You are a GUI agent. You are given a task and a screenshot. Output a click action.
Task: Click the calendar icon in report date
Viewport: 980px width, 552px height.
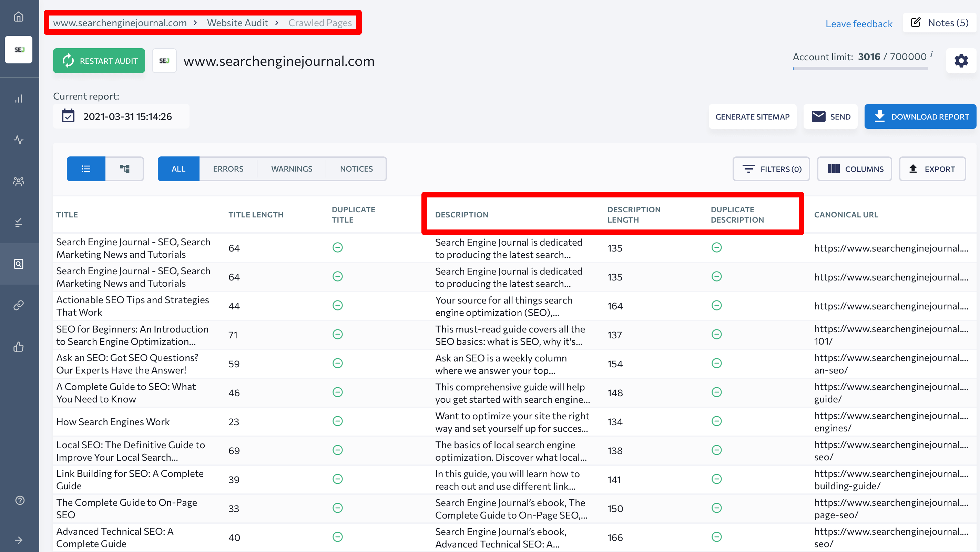68,116
